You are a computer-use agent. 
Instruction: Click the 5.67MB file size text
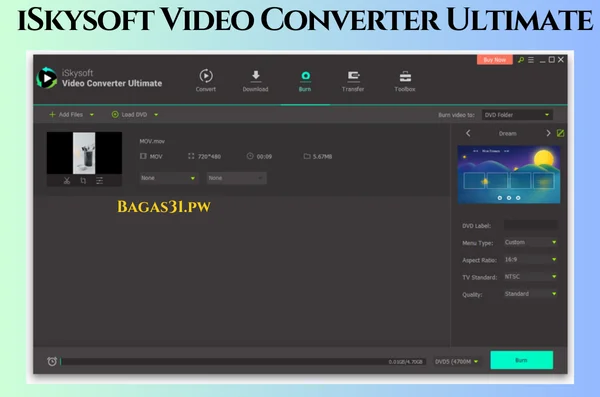click(323, 157)
